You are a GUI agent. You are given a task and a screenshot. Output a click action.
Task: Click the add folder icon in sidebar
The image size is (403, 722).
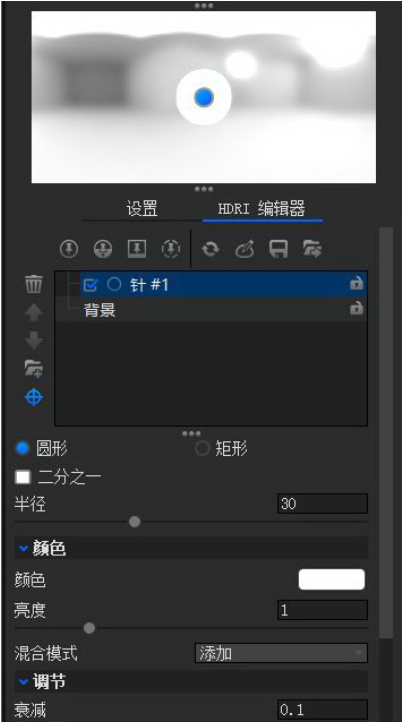34,369
